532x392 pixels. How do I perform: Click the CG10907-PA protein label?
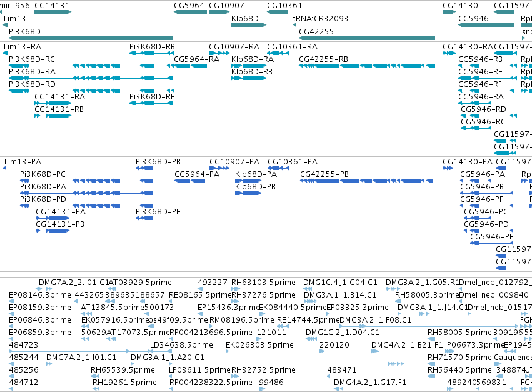234,162
